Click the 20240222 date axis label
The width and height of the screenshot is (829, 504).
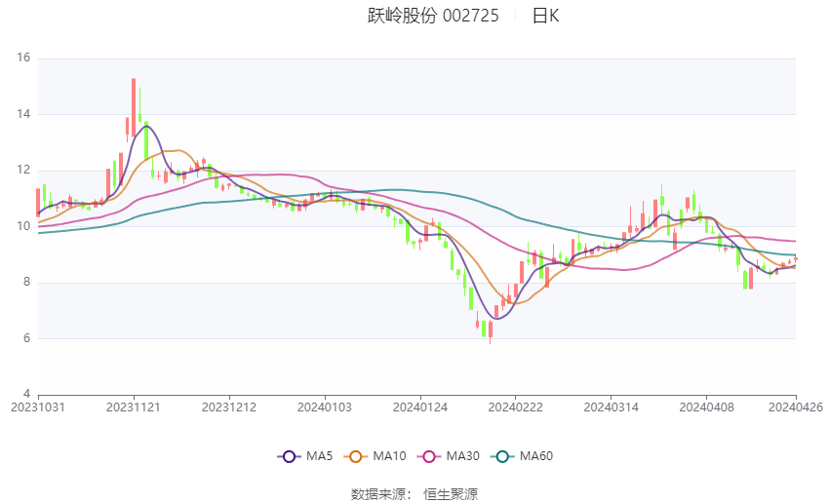pos(516,407)
